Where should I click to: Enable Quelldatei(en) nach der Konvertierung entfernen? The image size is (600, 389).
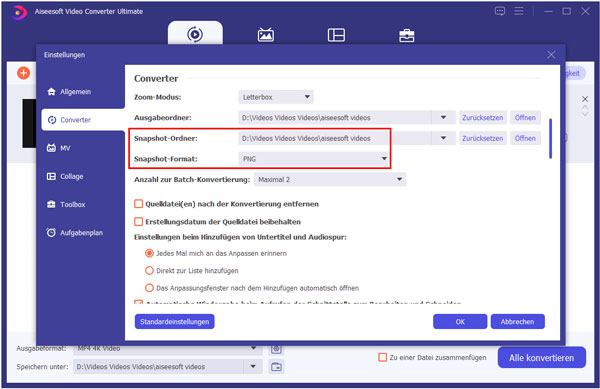[139, 204]
